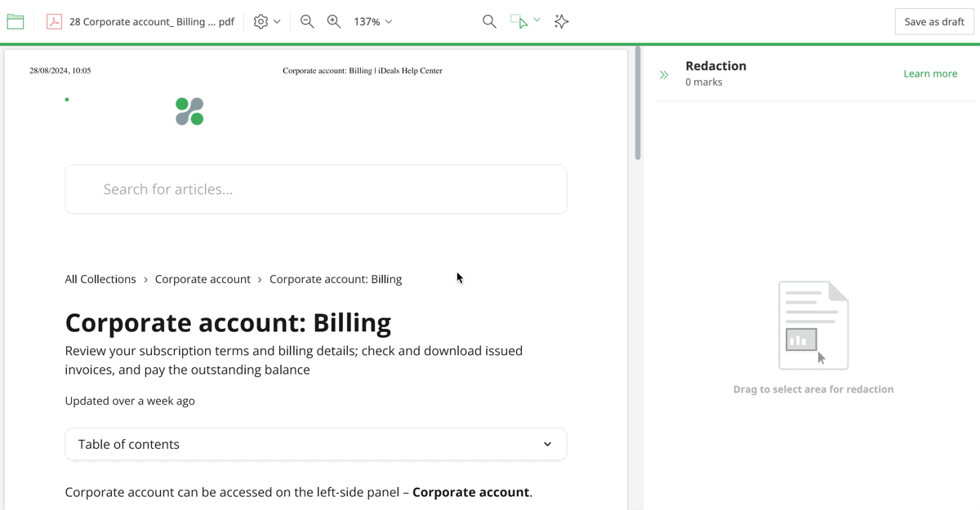Click the Updated over a week ago text
The height and width of the screenshot is (510, 980).
130,401
